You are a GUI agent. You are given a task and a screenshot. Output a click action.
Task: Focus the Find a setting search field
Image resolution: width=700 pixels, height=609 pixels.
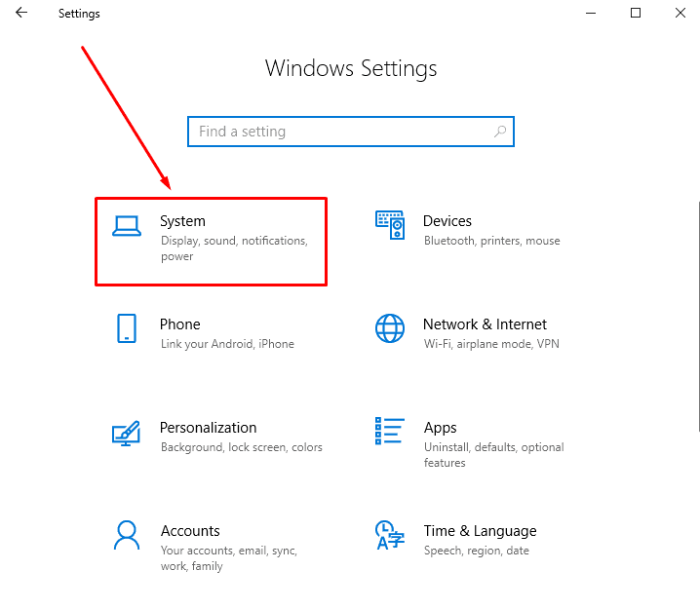351,132
